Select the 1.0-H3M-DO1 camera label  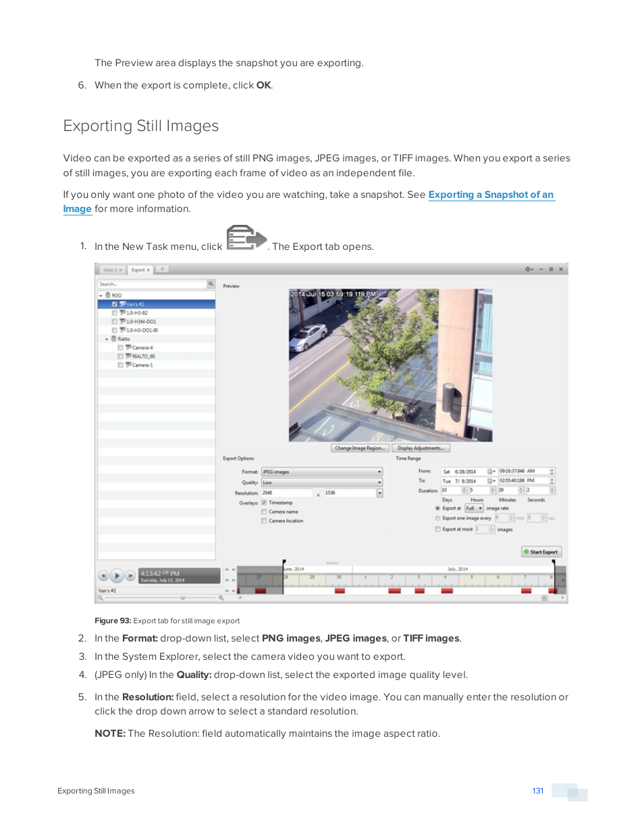point(142,321)
